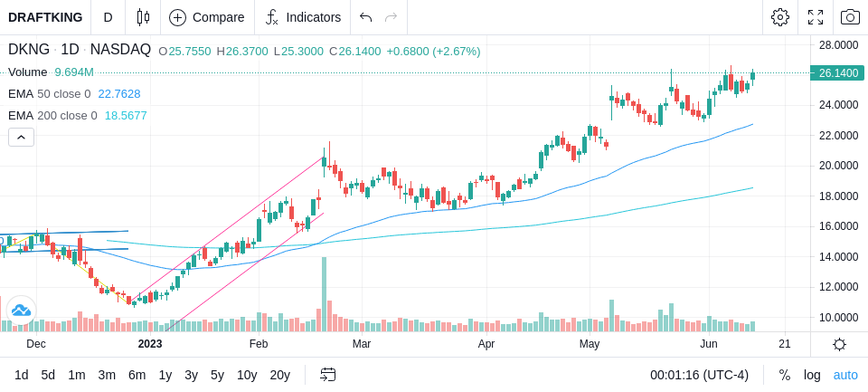868x392 pixels.
Task: Click the 18.5677 EMA 200 value
Action: 126,115
